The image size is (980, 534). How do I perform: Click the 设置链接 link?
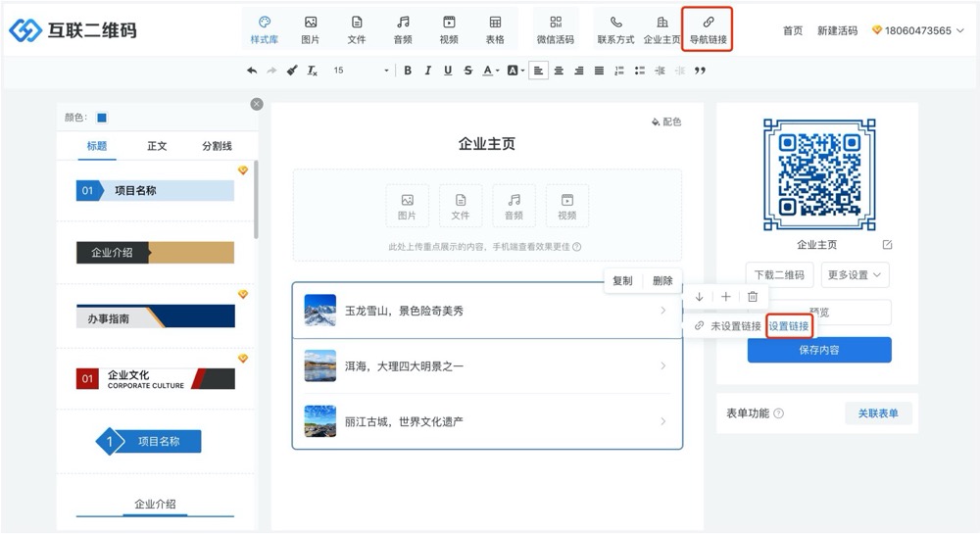[789, 325]
